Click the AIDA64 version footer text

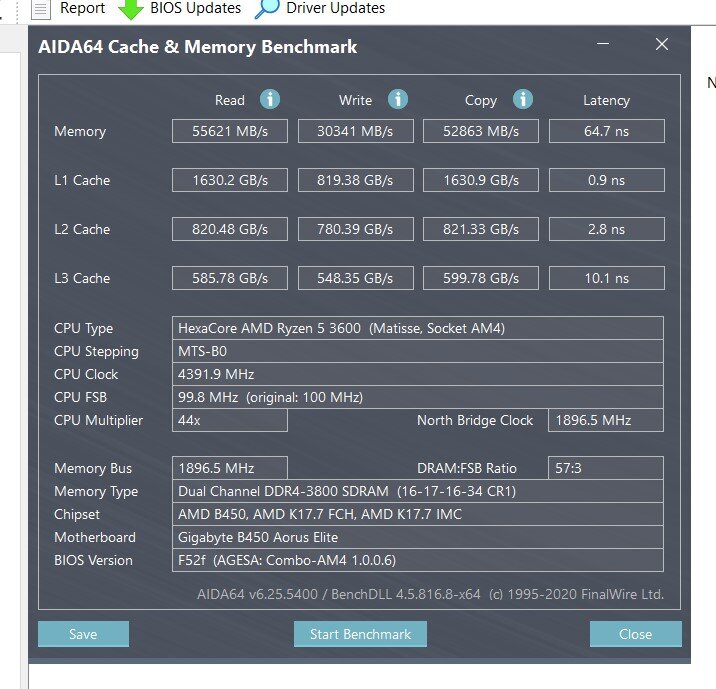coord(430,594)
